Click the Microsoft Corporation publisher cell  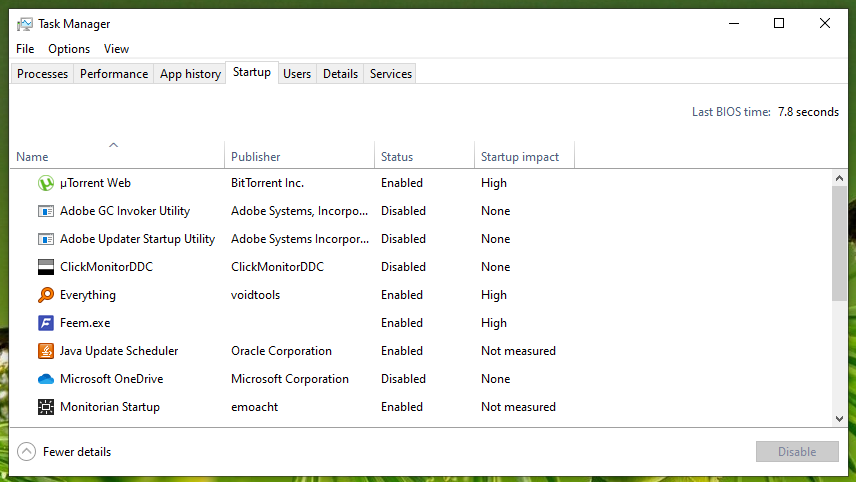pos(290,379)
